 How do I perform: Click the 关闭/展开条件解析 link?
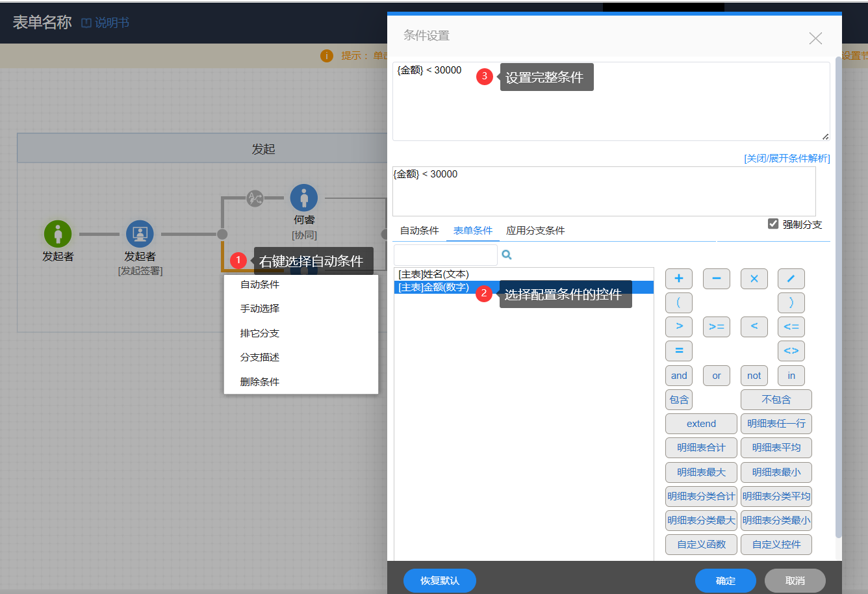tap(787, 159)
